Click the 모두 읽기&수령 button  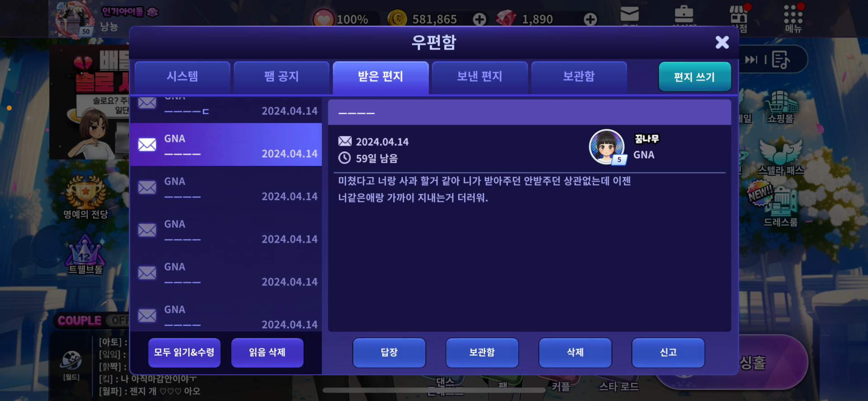point(184,353)
